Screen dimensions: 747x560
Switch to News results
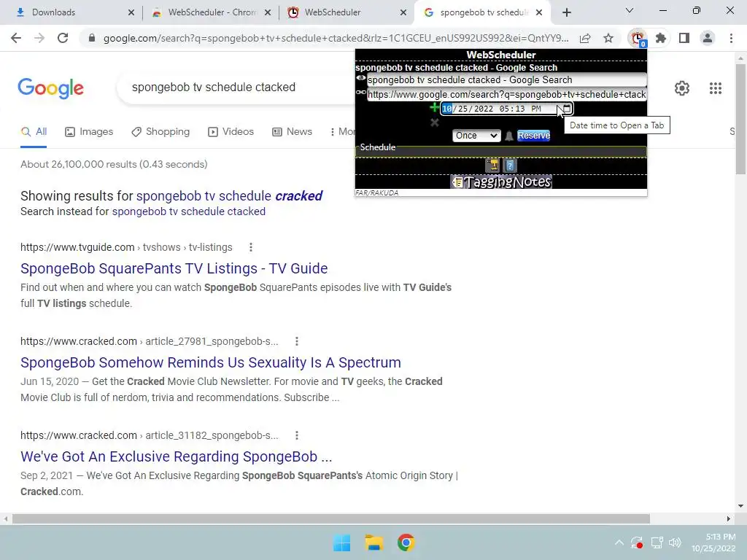292,132
